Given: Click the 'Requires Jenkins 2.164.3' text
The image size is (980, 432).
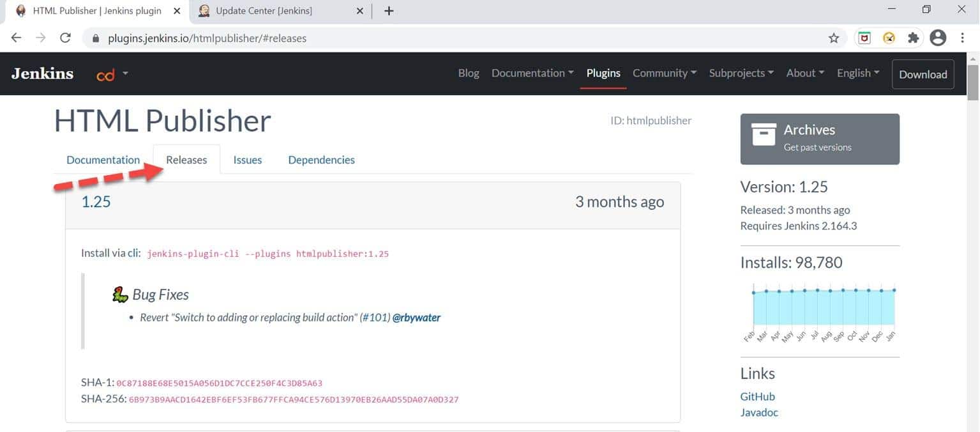Looking at the screenshot, I should [799, 226].
